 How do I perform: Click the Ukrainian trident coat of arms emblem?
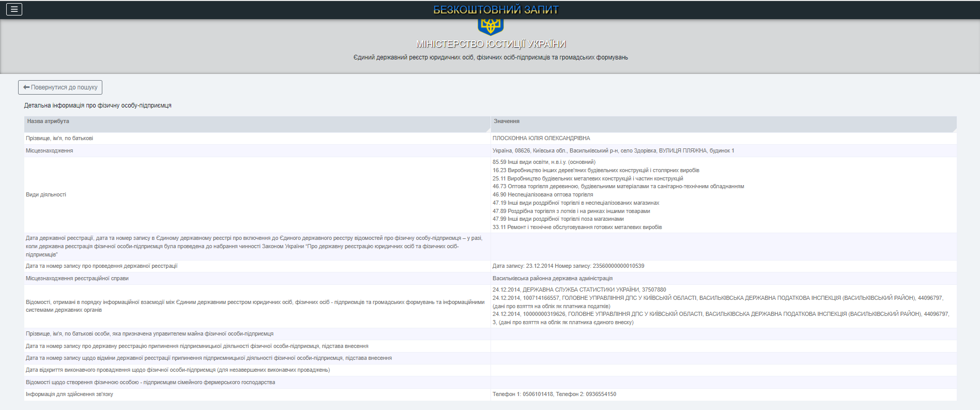[x=491, y=26]
